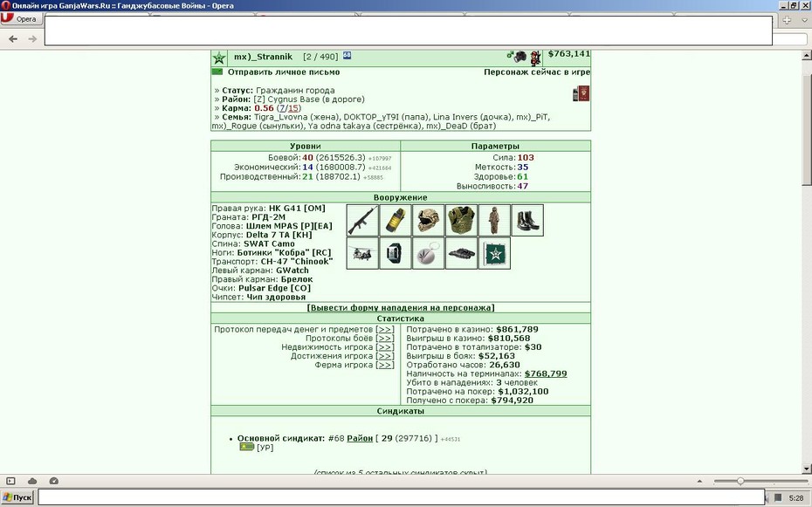Click the Opera Turbo gauge icon in status bar
Image resolution: width=812 pixels, height=507 pixels.
coord(53,481)
